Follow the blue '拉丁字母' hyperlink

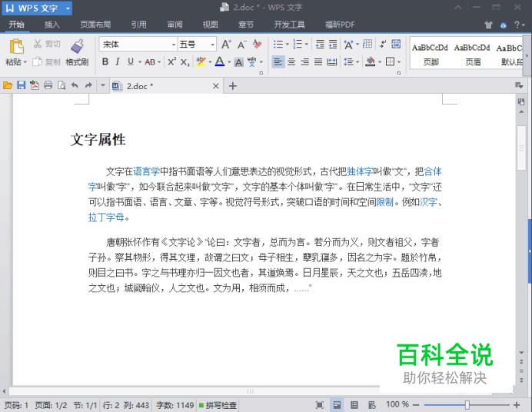[106, 218]
